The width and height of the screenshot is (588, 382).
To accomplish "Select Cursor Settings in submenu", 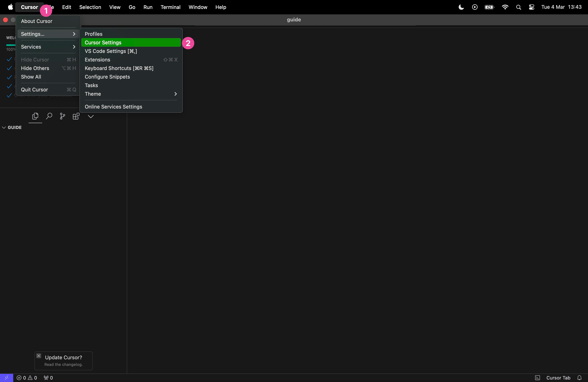I will click(x=131, y=42).
